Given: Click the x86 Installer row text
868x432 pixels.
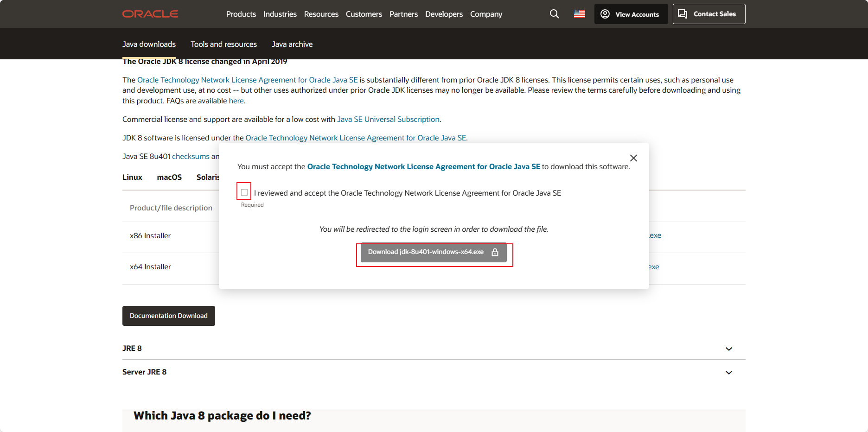Looking at the screenshot, I should point(150,235).
